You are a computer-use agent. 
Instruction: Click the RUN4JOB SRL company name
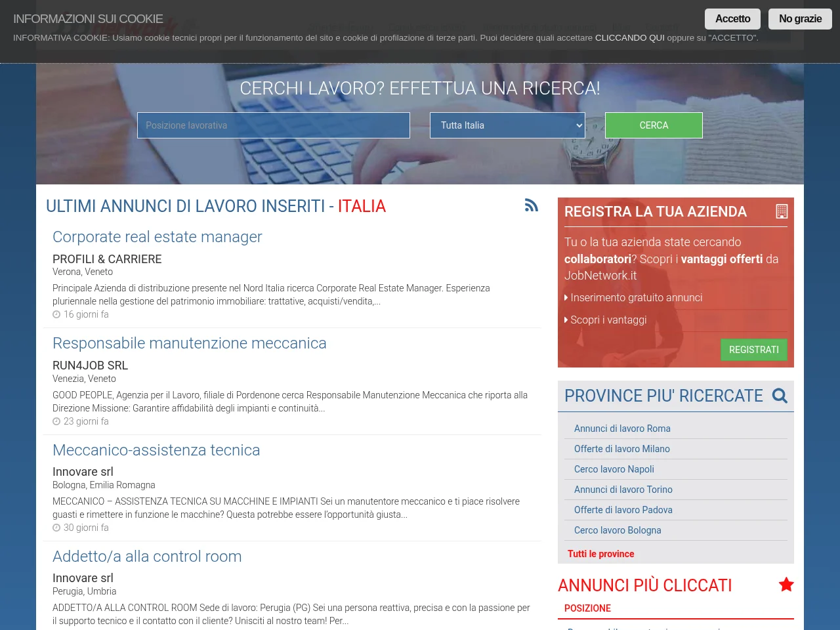point(90,366)
